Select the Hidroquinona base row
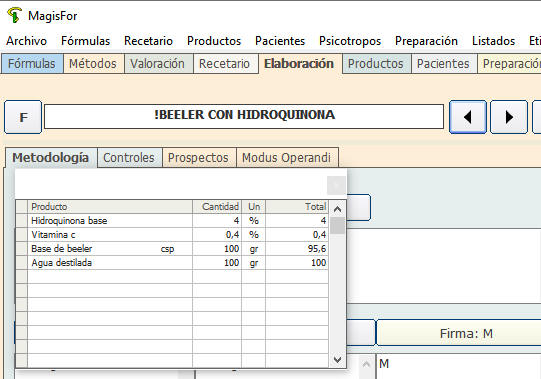Viewport: 541px width, 379px height. click(x=173, y=221)
